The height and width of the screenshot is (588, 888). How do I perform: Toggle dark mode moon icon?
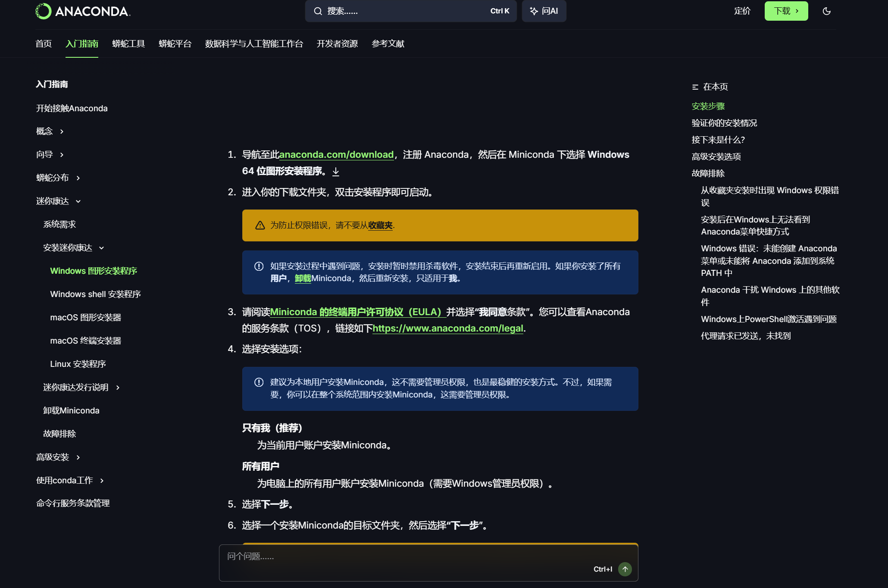point(826,11)
